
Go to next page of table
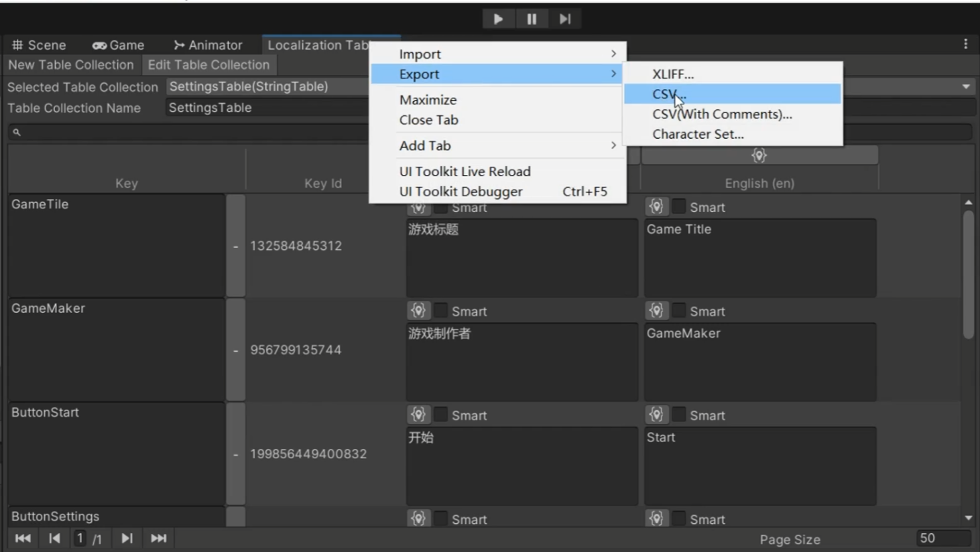coord(127,538)
